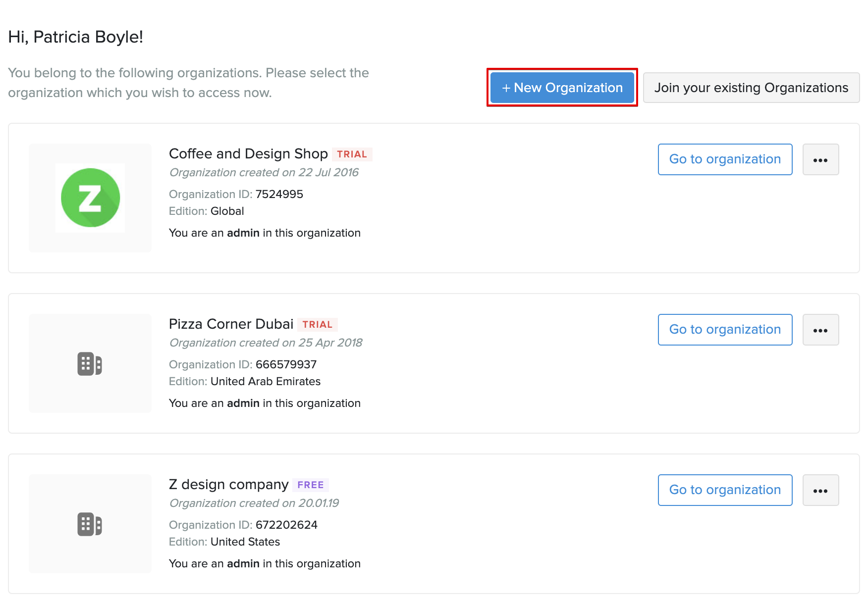Screen dimensions: 868x601
Task: Go to Z design company organization
Action: (x=724, y=490)
